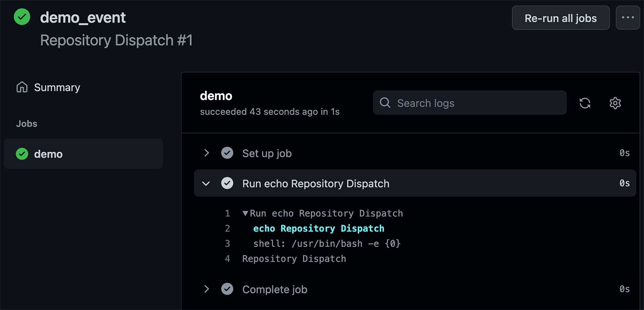Click the 0s duration of Set up job
Image resolution: width=644 pixels, height=310 pixels.
(625, 153)
